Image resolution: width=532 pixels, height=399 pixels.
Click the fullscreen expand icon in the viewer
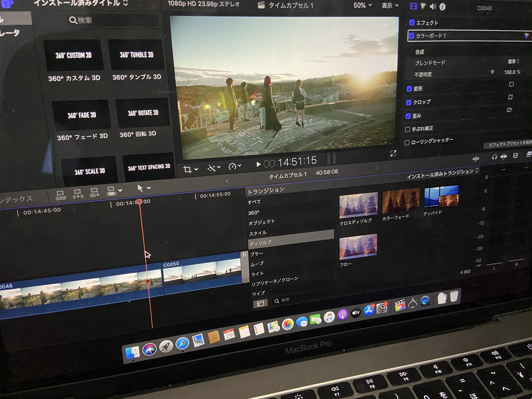click(x=393, y=153)
